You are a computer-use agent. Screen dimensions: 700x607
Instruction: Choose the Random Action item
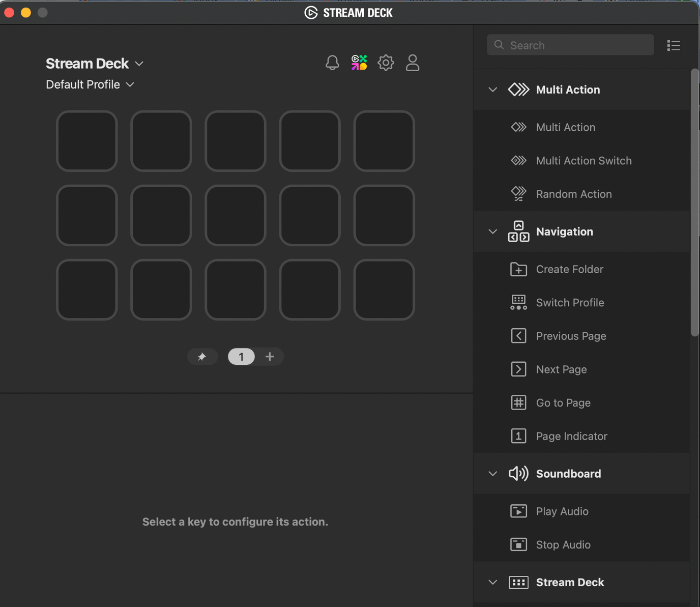point(573,194)
